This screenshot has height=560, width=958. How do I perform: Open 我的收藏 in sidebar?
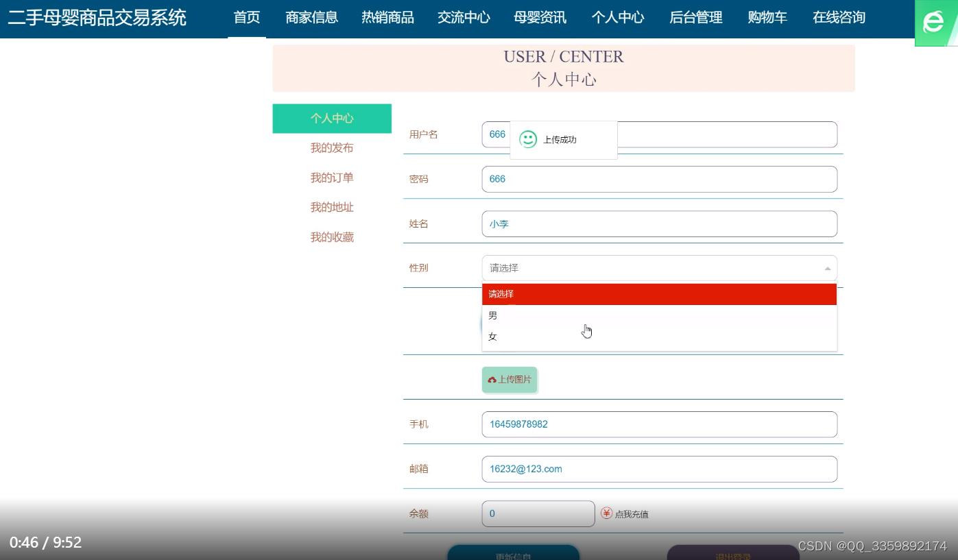click(x=332, y=237)
